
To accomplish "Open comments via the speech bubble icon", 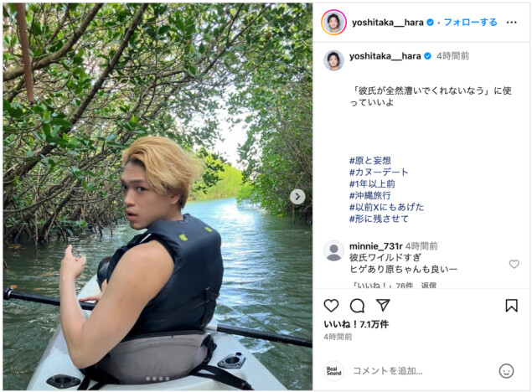I will coord(357,306).
